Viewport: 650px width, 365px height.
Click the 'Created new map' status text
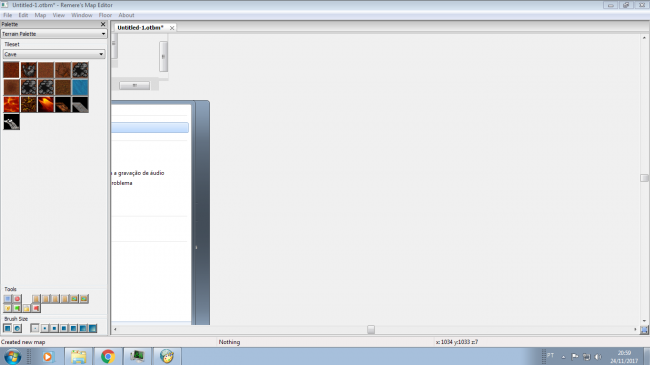(x=23, y=342)
